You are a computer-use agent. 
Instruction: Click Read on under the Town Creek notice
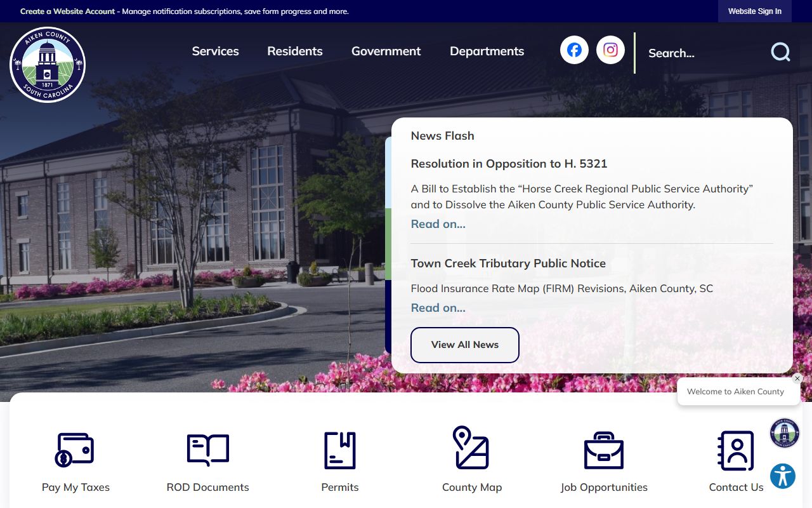(x=438, y=308)
